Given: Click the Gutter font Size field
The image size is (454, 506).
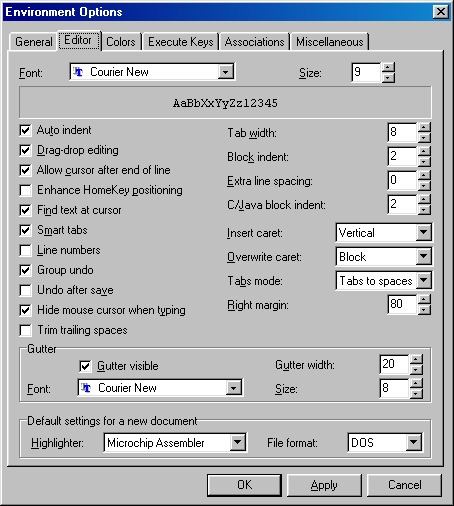Looking at the screenshot, I should 394,388.
